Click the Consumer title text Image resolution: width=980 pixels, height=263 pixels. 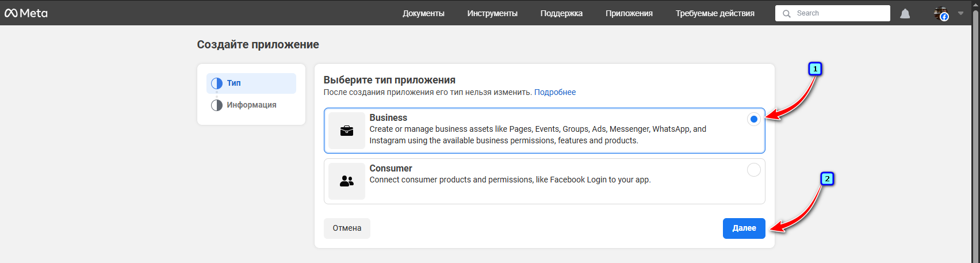(391, 168)
